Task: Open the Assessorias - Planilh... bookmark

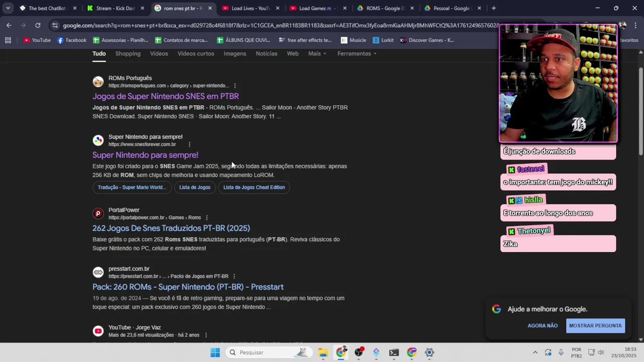Action: coord(120,40)
